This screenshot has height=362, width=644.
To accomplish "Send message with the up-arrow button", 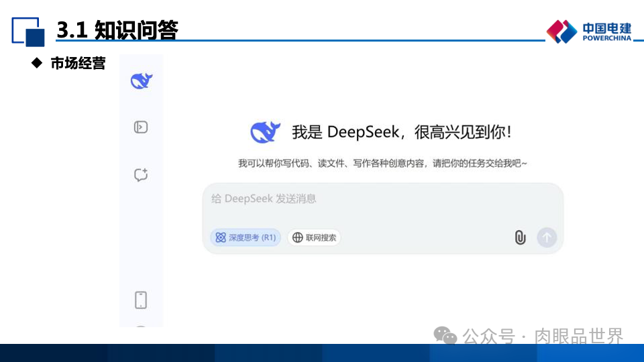I will click(x=547, y=237).
